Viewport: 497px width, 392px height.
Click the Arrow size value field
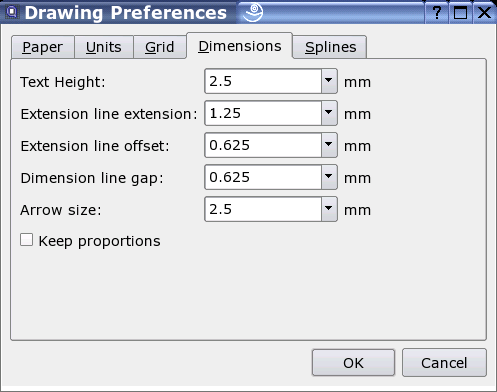[263, 209]
